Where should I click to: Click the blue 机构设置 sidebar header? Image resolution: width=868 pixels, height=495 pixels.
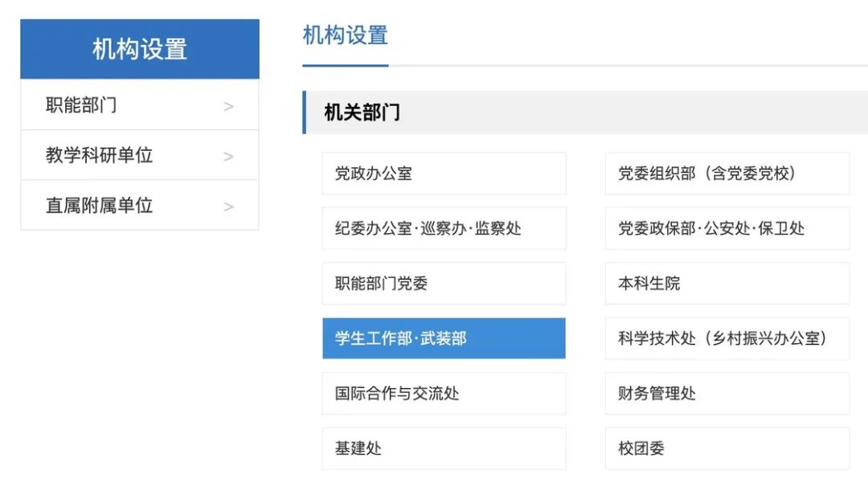pos(140,49)
